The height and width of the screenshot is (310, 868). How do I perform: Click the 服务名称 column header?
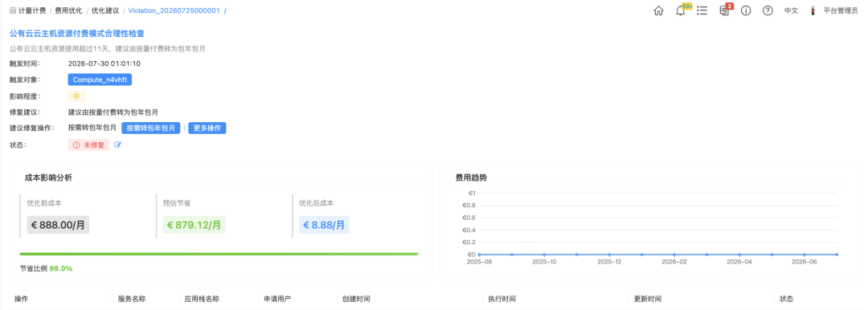point(132,299)
